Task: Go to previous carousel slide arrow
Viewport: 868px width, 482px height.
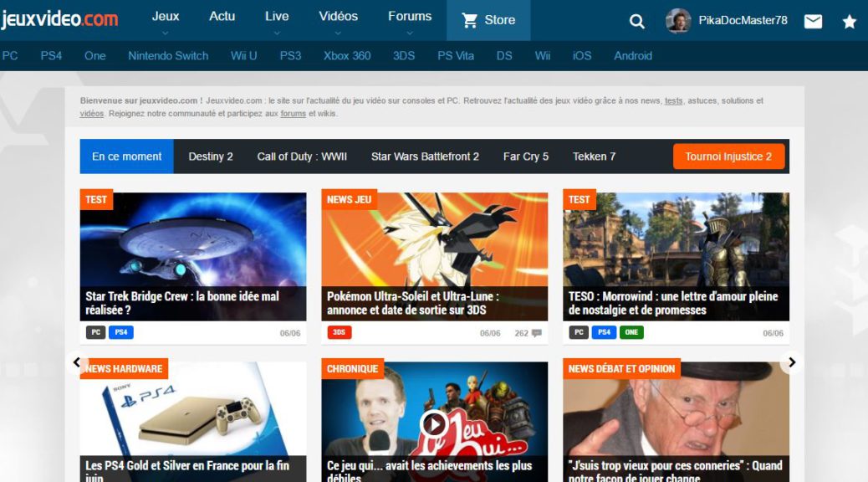Action: click(76, 362)
